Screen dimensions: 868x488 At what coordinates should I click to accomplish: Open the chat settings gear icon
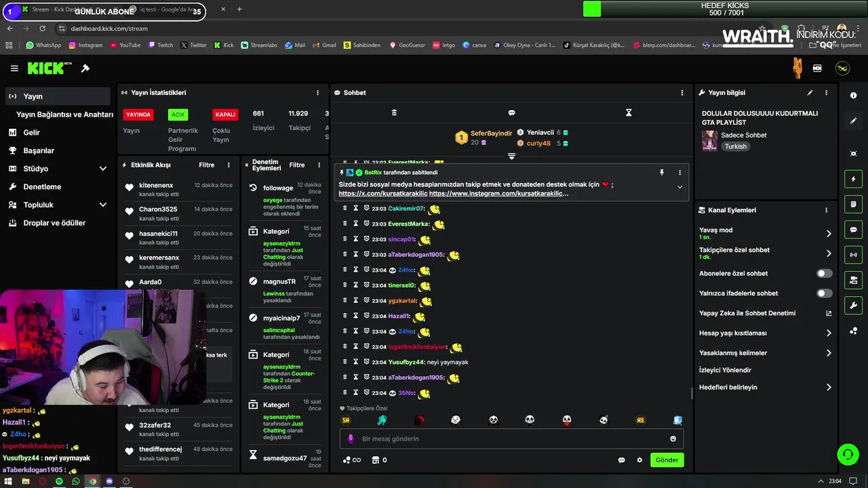(639, 460)
